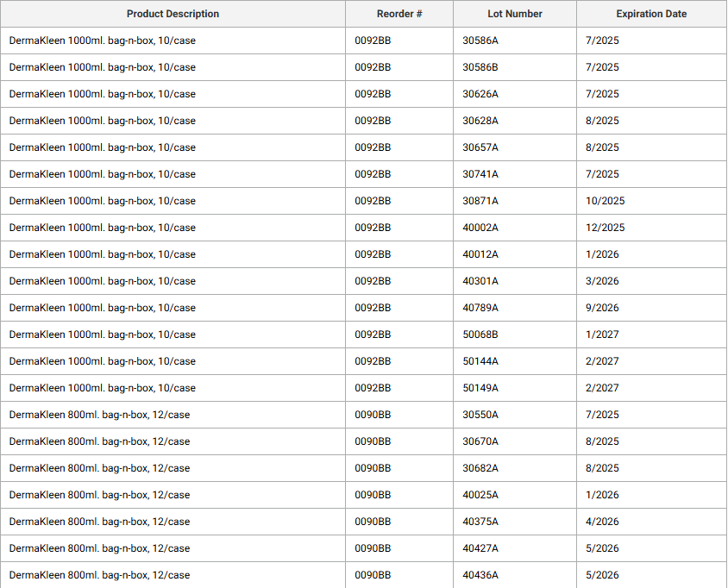This screenshot has height=588, width=728.
Task: Select lot number 40025A
Action: click(x=480, y=495)
